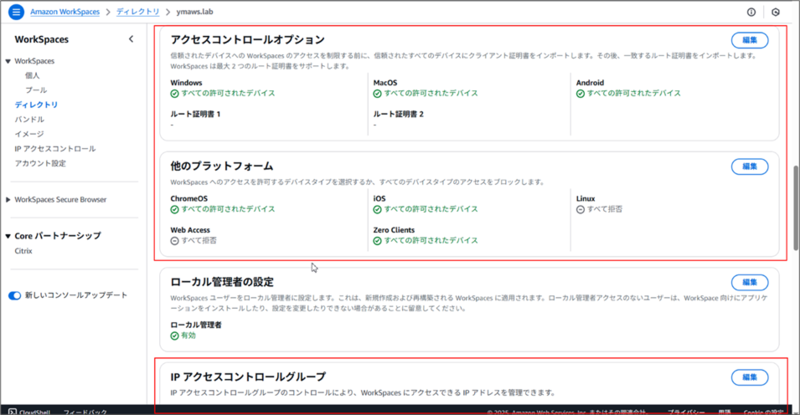This screenshot has width=800, height=415.
Task: Open バンドル in sidebar
Action: point(30,119)
